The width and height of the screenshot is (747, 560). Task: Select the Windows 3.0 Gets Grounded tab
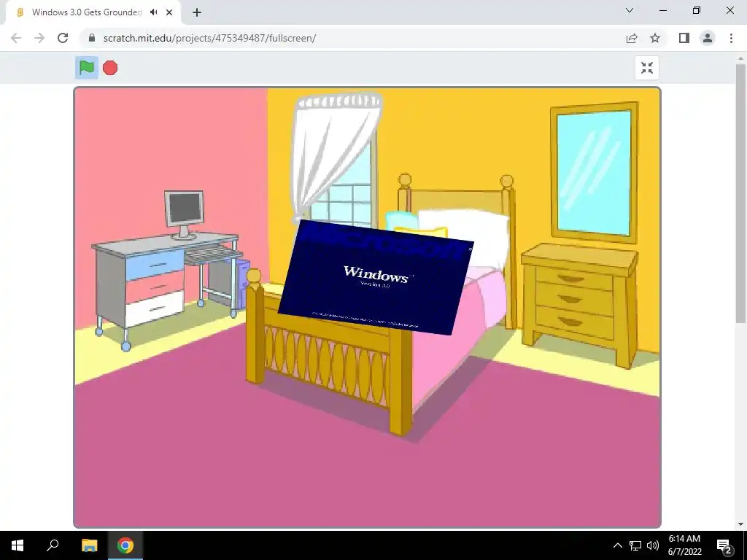pos(93,13)
